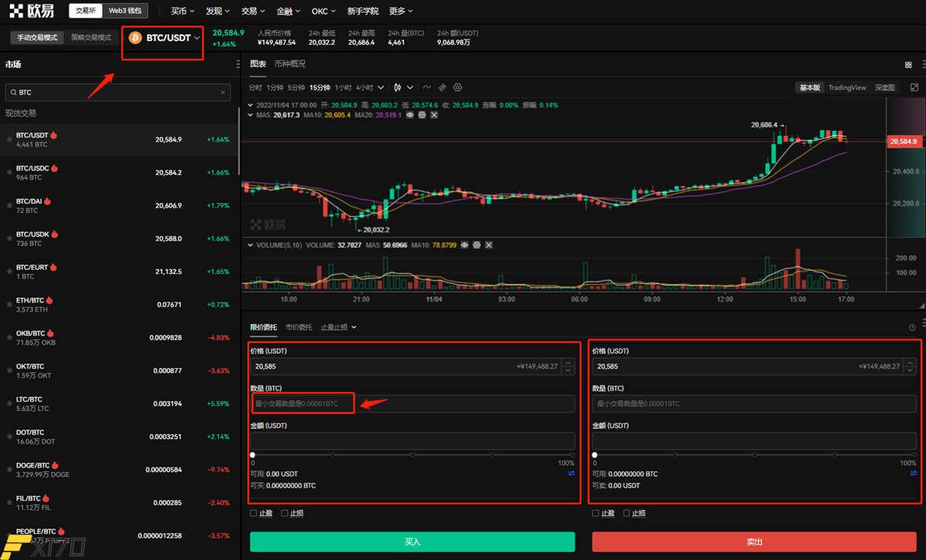Switch to 手动交易模式
Viewport: 926px width, 560px height.
37,37
